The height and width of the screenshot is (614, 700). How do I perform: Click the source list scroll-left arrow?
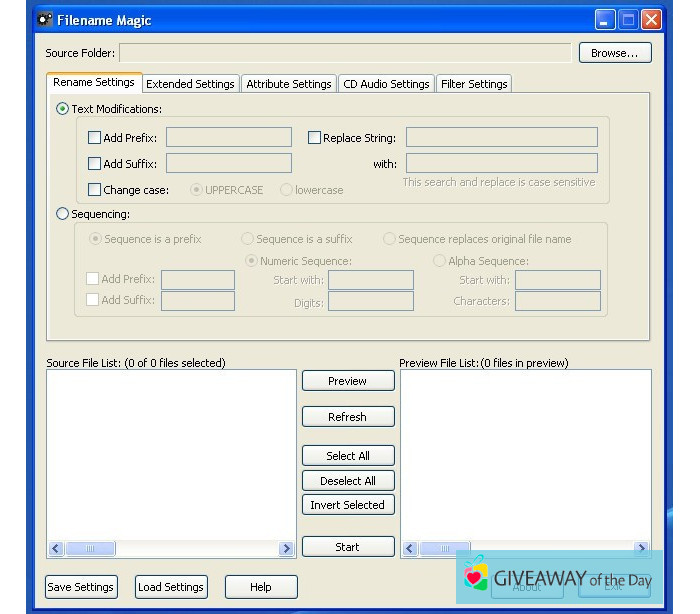pos(56,548)
